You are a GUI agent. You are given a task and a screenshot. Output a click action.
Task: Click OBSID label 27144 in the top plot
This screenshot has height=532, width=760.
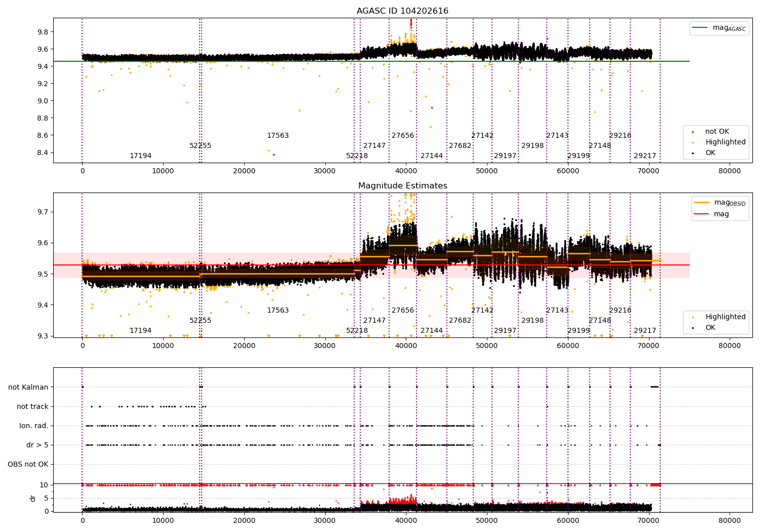pyautogui.click(x=432, y=156)
